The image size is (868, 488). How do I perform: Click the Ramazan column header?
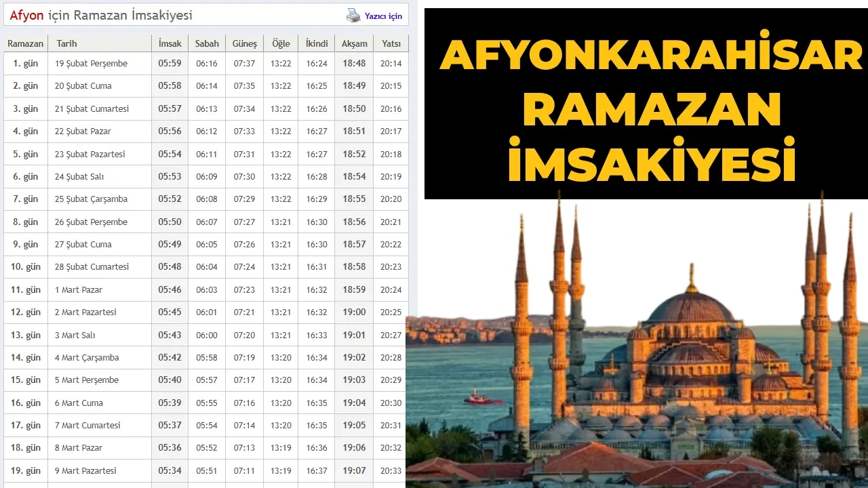pyautogui.click(x=25, y=43)
